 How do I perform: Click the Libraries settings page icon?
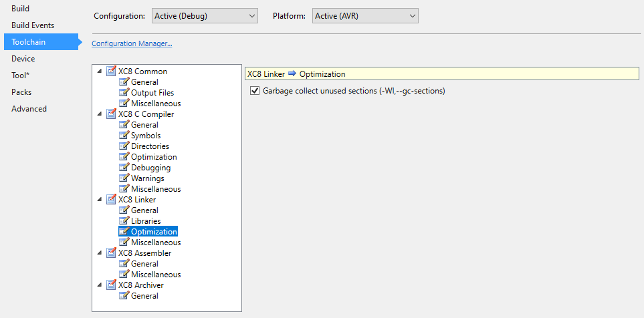(x=124, y=221)
